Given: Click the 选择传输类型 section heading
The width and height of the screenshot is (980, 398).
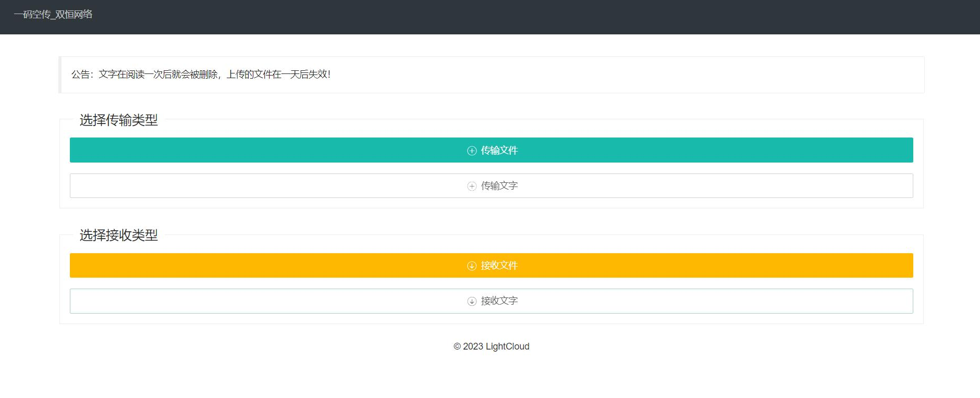Looking at the screenshot, I should 118,120.
